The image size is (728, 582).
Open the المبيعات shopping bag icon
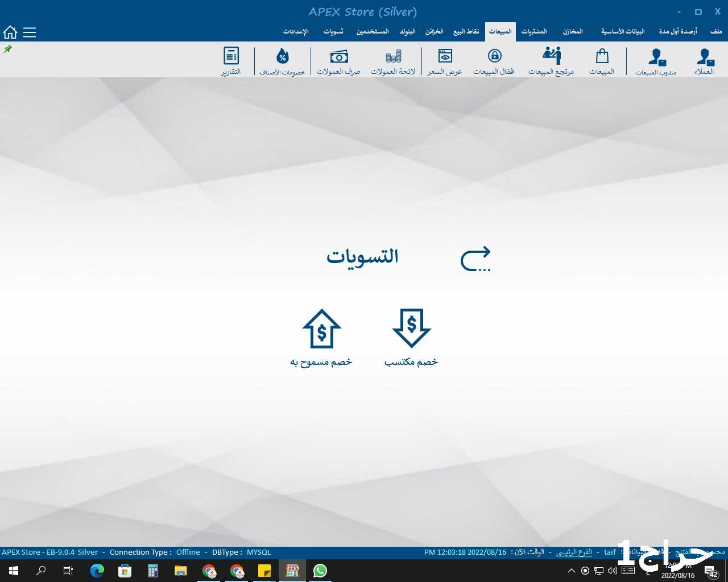point(602,61)
